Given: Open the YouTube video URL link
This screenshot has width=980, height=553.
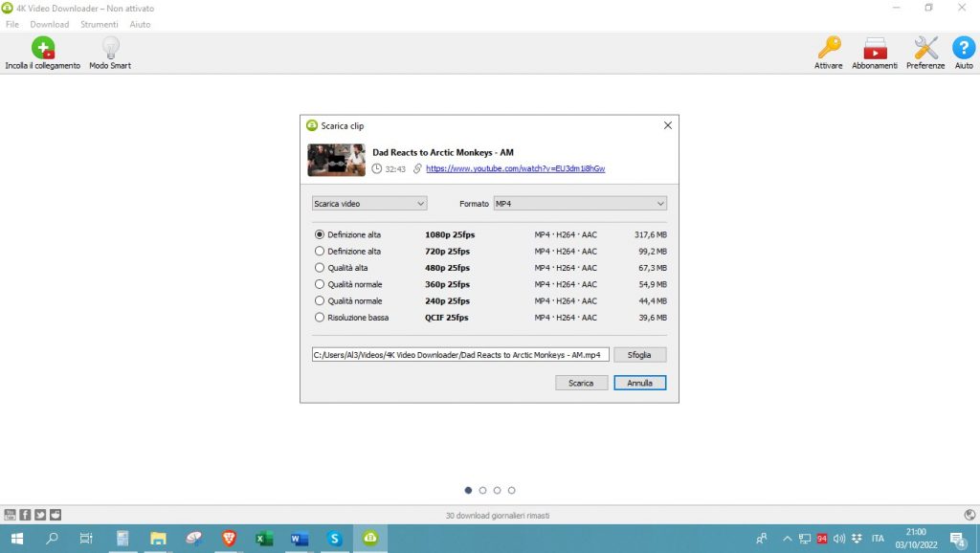Looking at the screenshot, I should tap(515, 168).
